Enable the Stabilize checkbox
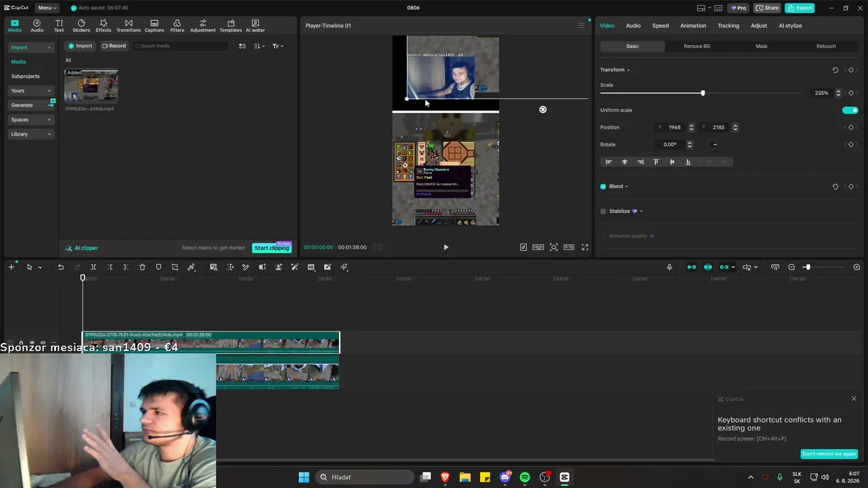 (603, 211)
